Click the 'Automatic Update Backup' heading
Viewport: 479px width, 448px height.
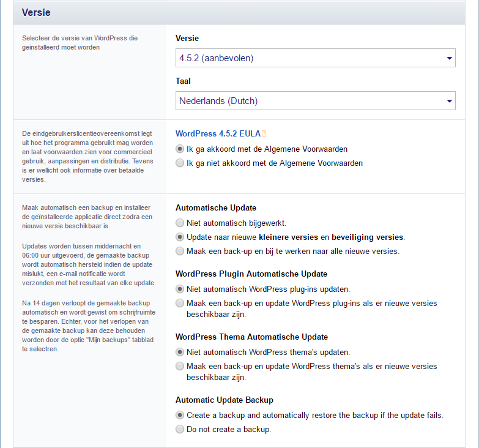[225, 400]
